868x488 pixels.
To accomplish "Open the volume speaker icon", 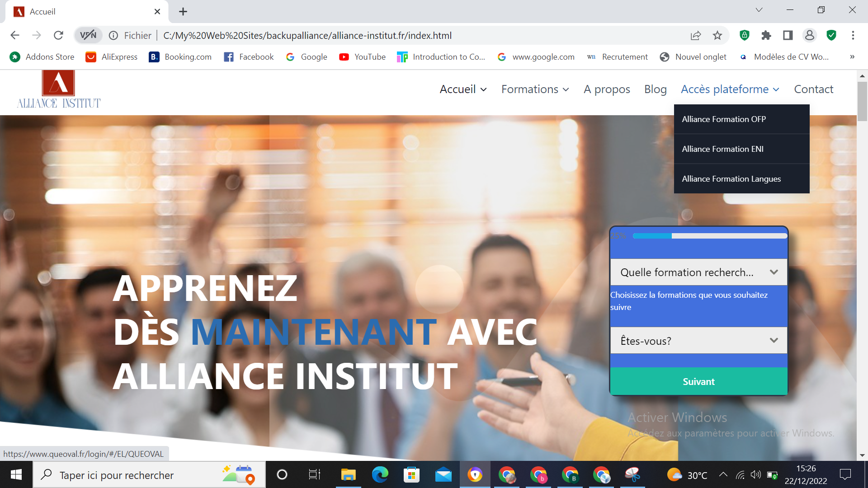I will tap(755, 475).
